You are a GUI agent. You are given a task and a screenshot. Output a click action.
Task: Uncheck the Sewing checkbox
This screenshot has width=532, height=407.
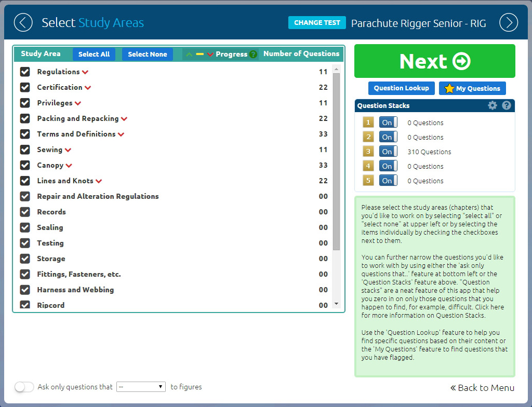pyautogui.click(x=25, y=150)
